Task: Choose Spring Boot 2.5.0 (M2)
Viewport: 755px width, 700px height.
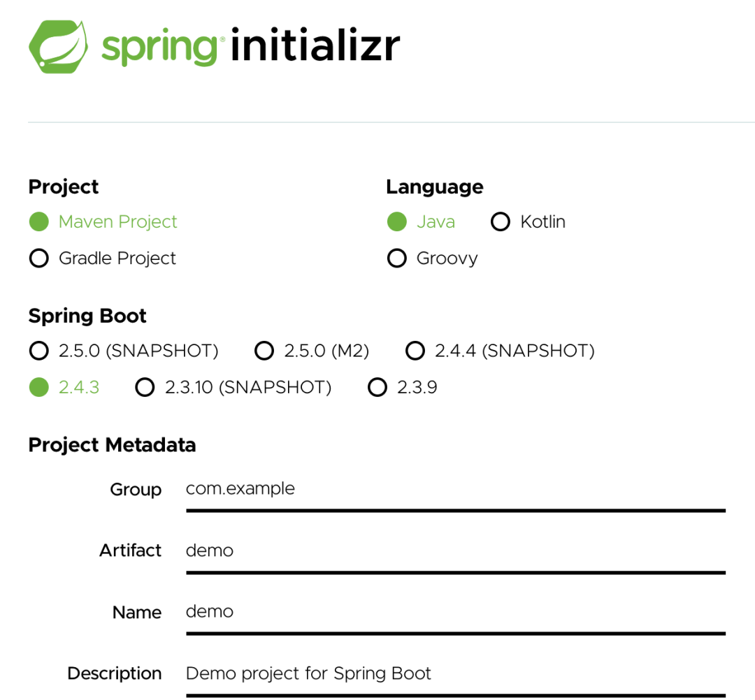Action: (264, 351)
